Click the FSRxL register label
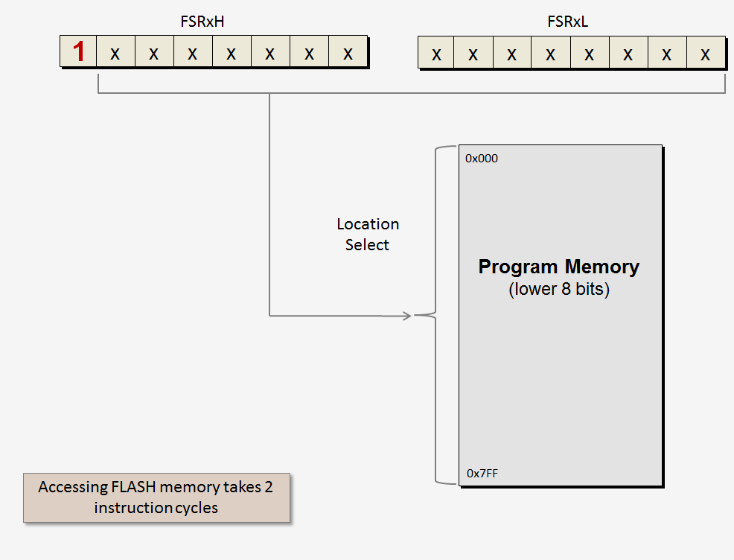 coord(567,22)
